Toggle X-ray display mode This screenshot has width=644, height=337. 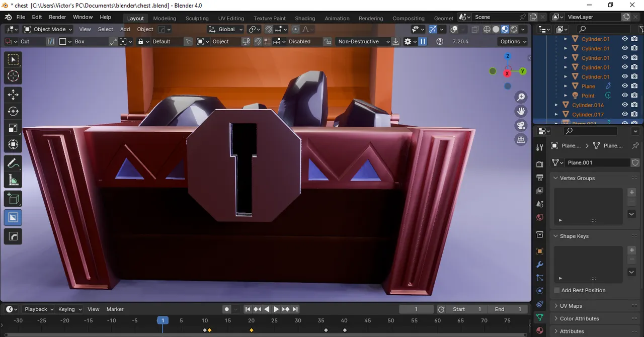click(475, 29)
